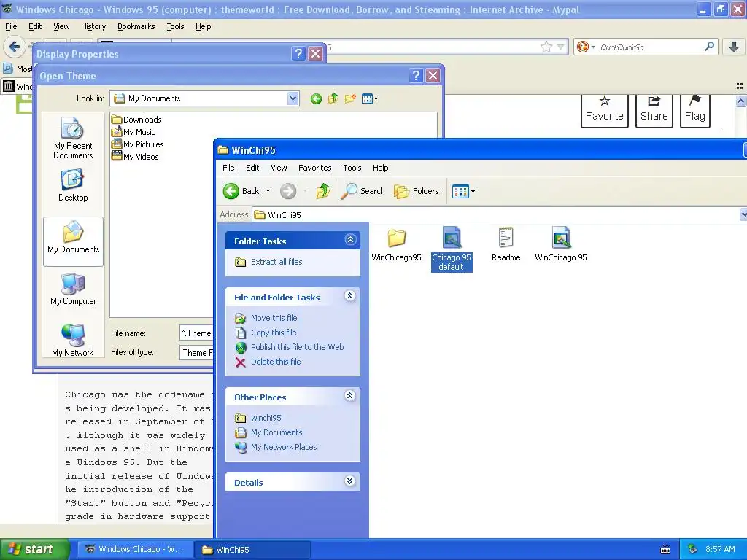Click the File name field in Open Theme
747x560 pixels.
(x=196, y=333)
